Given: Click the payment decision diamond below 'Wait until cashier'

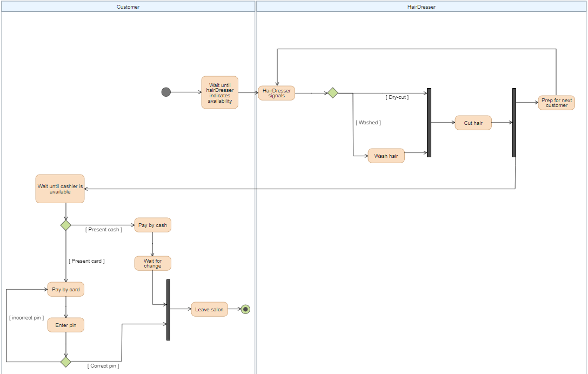Looking at the screenshot, I should coord(65,226).
